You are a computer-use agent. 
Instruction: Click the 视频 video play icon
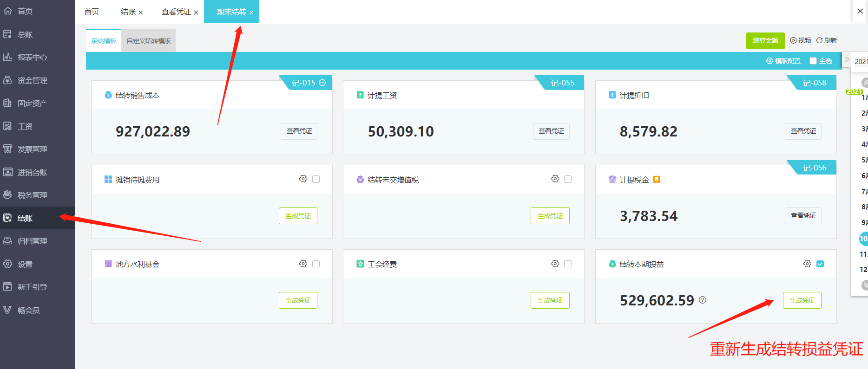793,40
